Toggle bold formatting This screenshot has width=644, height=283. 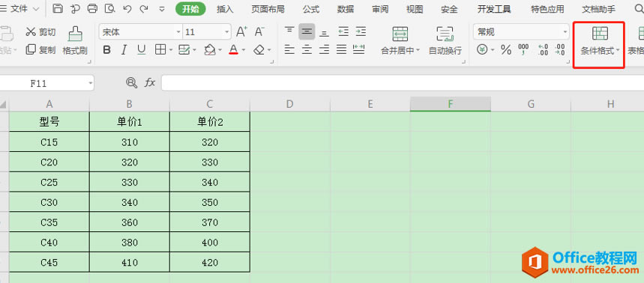(106, 50)
